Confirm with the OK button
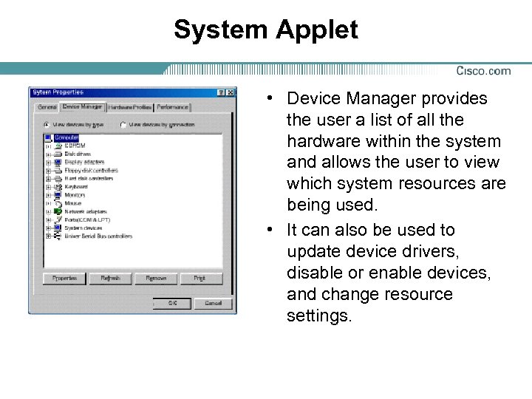532x399 pixels. [172, 303]
